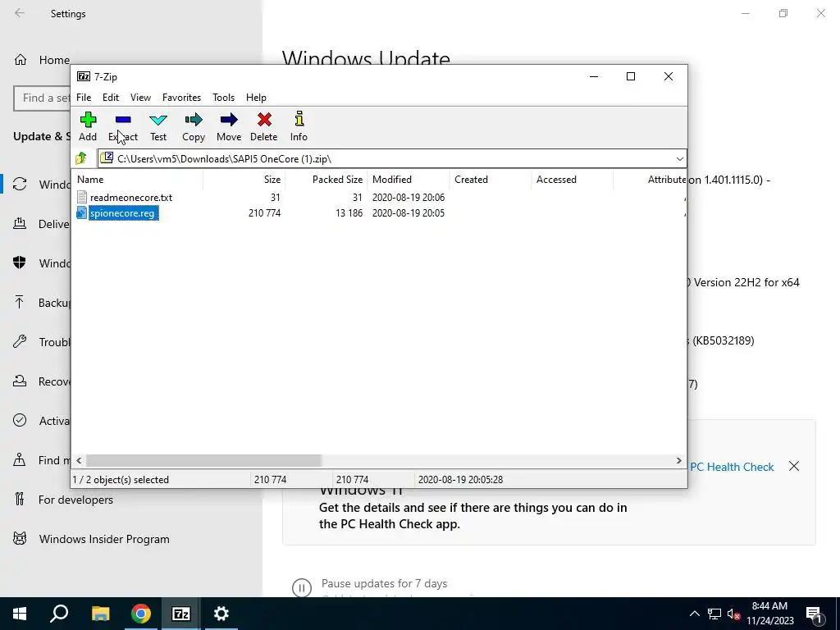Select the readmeonecore.txt file name

(x=131, y=197)
